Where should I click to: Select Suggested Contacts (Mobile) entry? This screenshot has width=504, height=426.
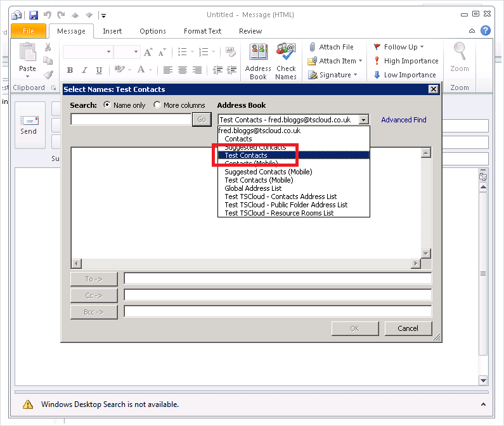268,172
